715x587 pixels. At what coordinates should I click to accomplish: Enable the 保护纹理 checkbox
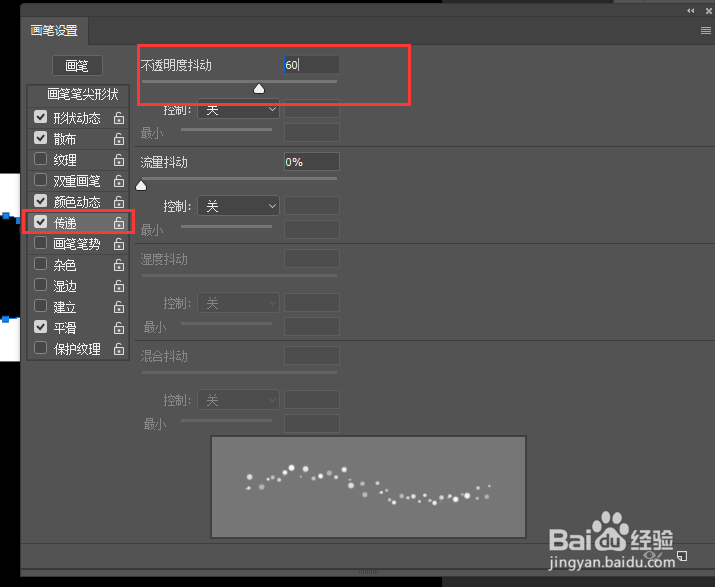click(x=41, y=348)
